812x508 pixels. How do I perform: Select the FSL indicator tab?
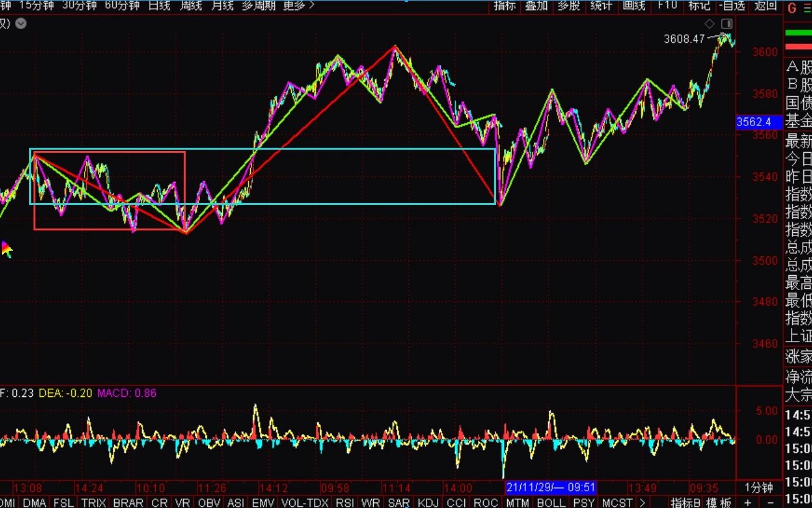pyautogui.click(x=64, y=502)
